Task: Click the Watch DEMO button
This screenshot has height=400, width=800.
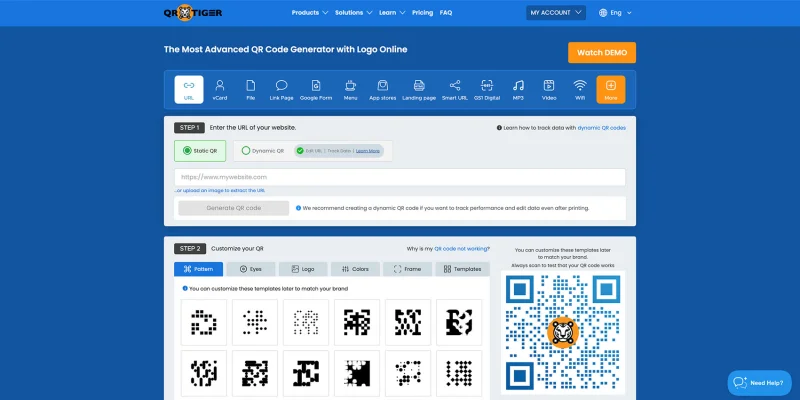Action: coord(602,53)
